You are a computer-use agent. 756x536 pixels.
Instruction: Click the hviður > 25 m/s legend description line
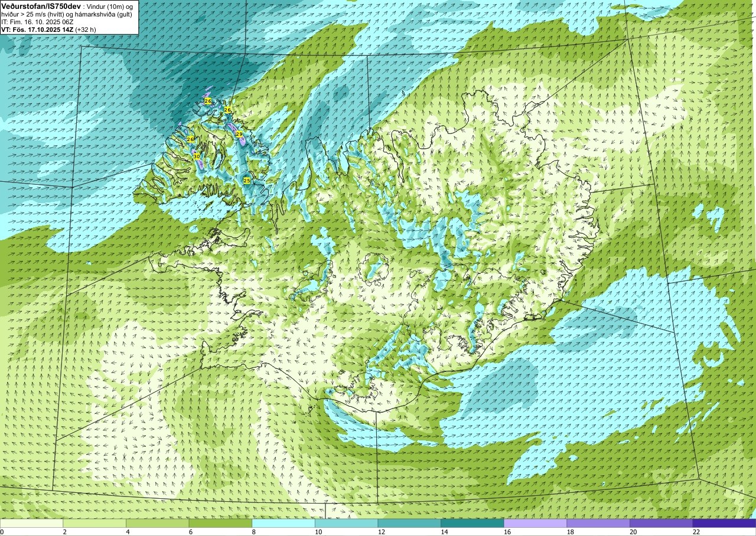coord(66,14)
